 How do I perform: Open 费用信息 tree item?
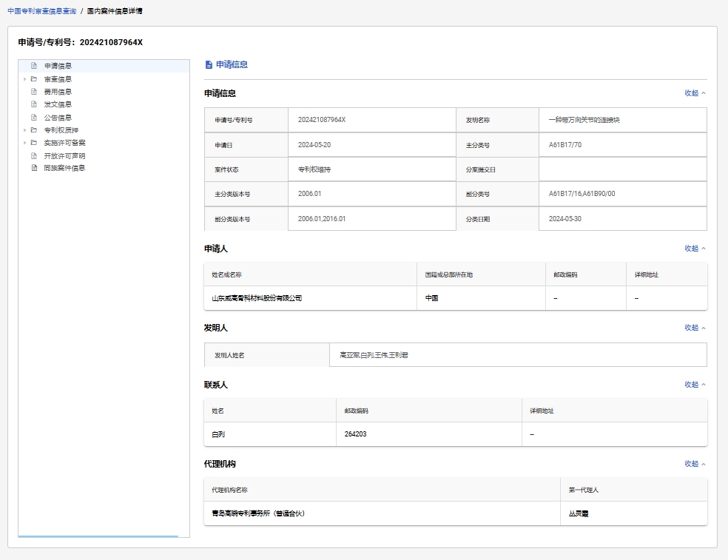[x=58, y=92]
